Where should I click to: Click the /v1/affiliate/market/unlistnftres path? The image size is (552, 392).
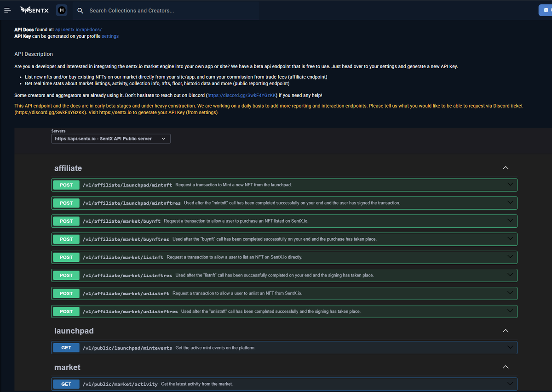click(x=130, y=311)
